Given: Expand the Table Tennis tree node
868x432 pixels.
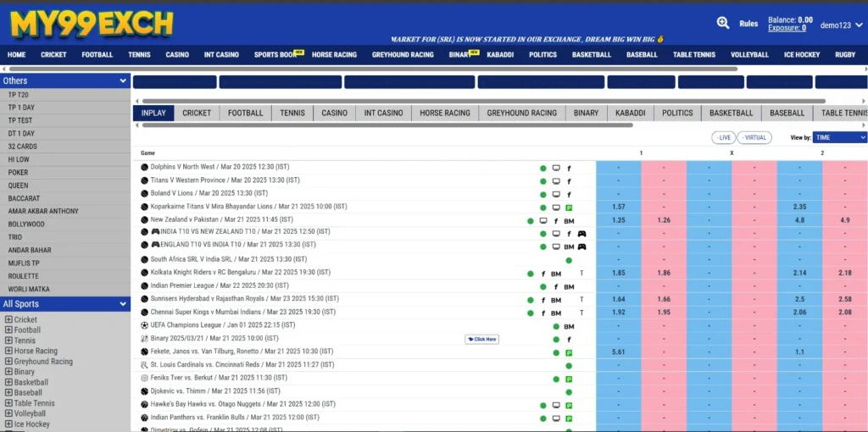Looking at the screenshot, I should point(8,403).
